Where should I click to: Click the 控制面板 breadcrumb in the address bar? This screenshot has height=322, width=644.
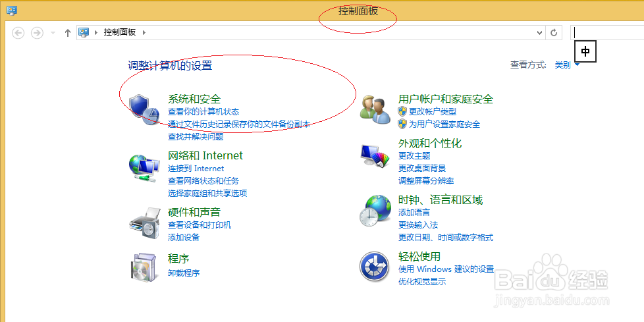coord(120,32)
